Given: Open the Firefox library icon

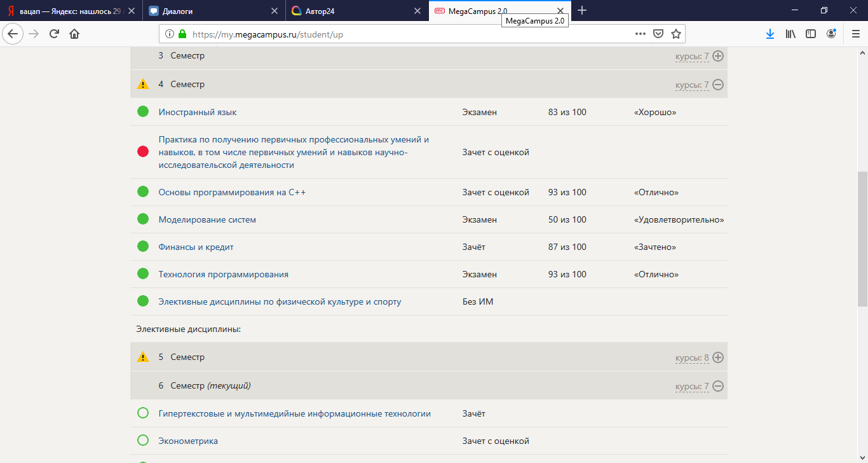Looking at the screenshot, I should click(790, 34).
